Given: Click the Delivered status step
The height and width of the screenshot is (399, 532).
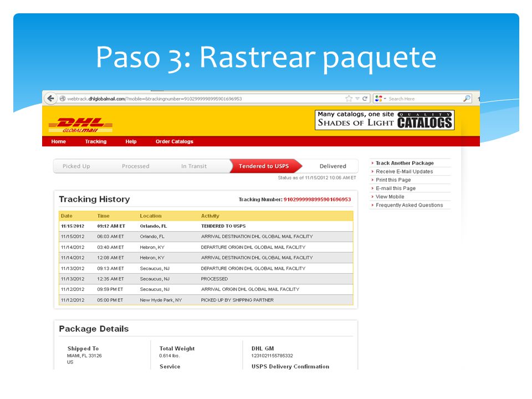Looking at the screenshot, I should point(333,166).
